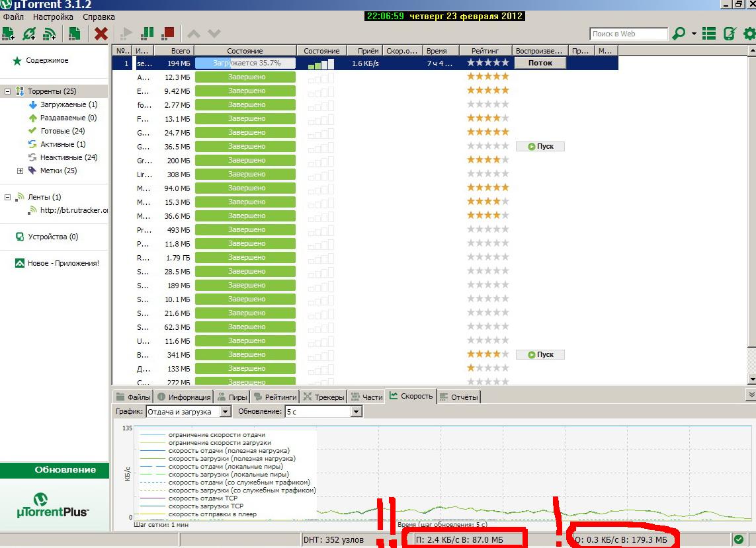The height and width of the screenshot is (548, 756).
Task: Click in the Поиск в Web field
Action: tap(628, 34)
